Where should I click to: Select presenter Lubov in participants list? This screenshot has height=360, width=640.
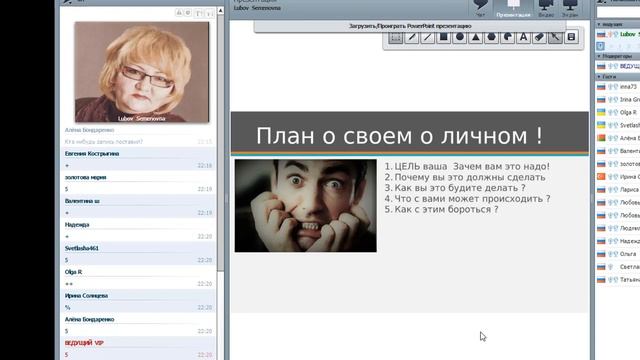pos(618,34)
